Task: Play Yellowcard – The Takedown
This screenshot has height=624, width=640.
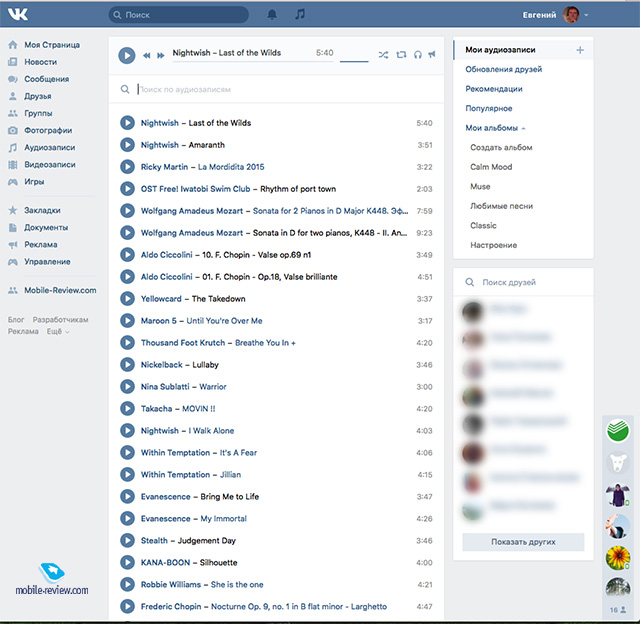Action: pos(127,298)
